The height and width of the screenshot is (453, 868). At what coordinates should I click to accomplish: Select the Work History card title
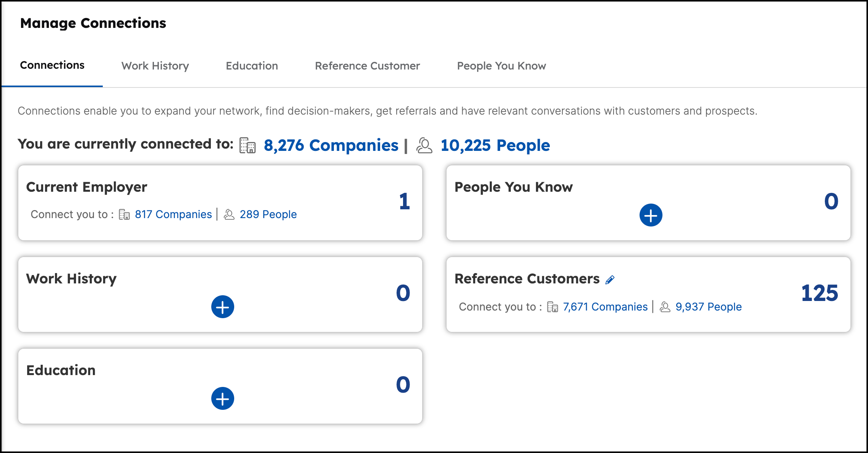tap(71, 279)
